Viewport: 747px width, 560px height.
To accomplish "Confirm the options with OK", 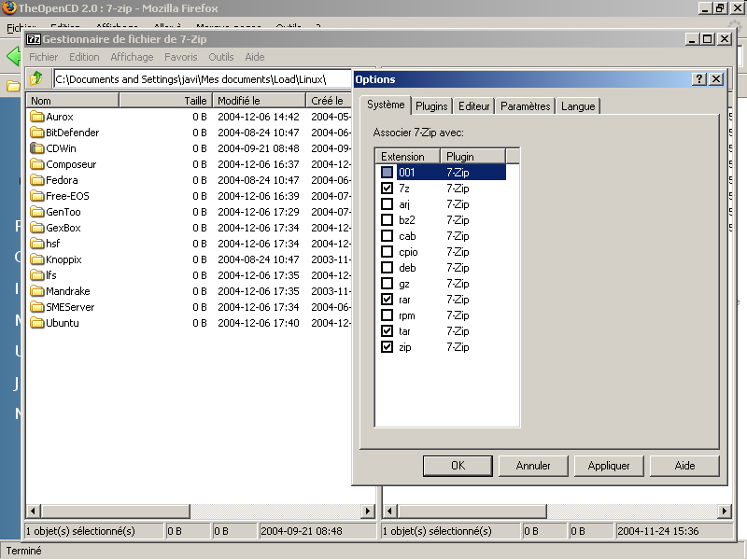I will coord(458,466).
